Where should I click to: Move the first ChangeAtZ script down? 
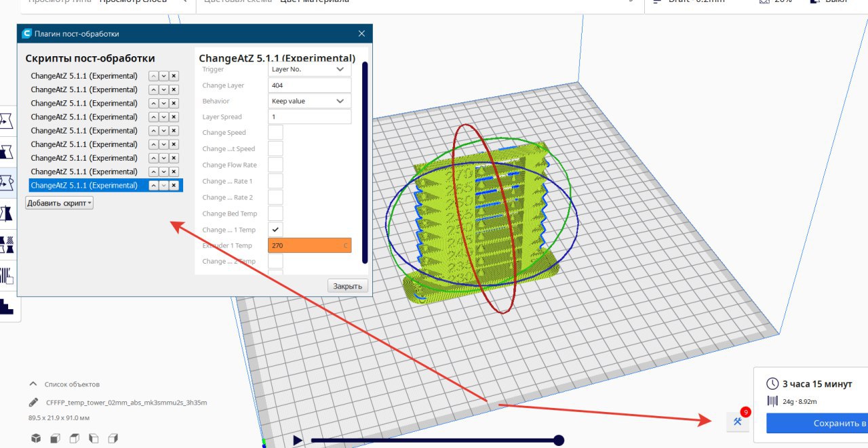click(x=163, y=76)
